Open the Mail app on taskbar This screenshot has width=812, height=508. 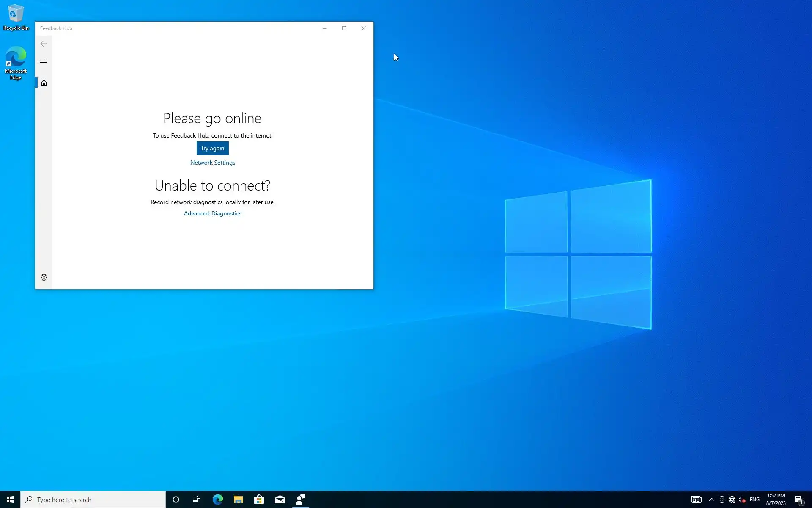pyautogui.click(x=280, y=500)
